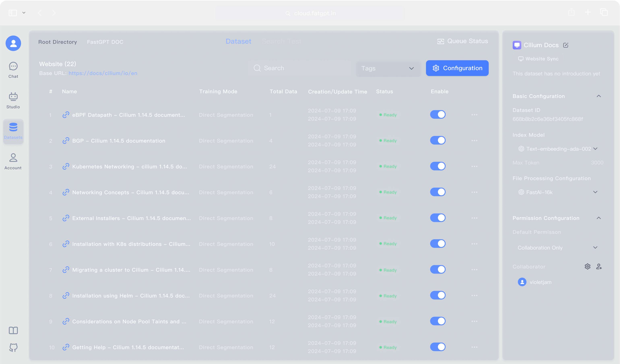Click the Account icon in sidebar
Viewport: 620px width, 364px height.
click(13, 161)
